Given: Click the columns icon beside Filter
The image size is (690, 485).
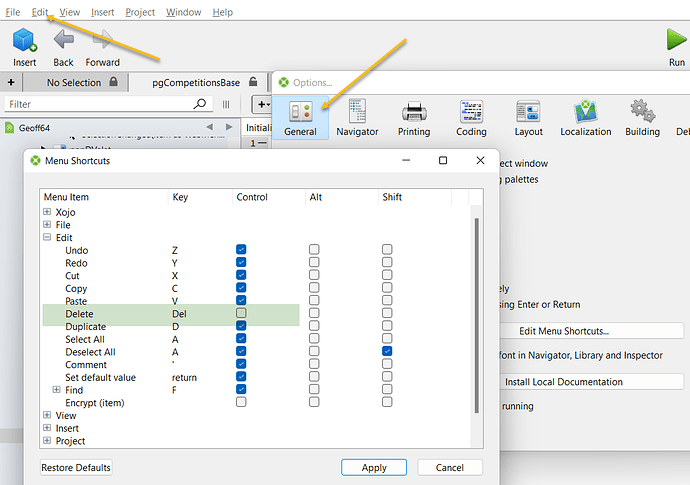Looking at the screenshot, I should 226,104.
